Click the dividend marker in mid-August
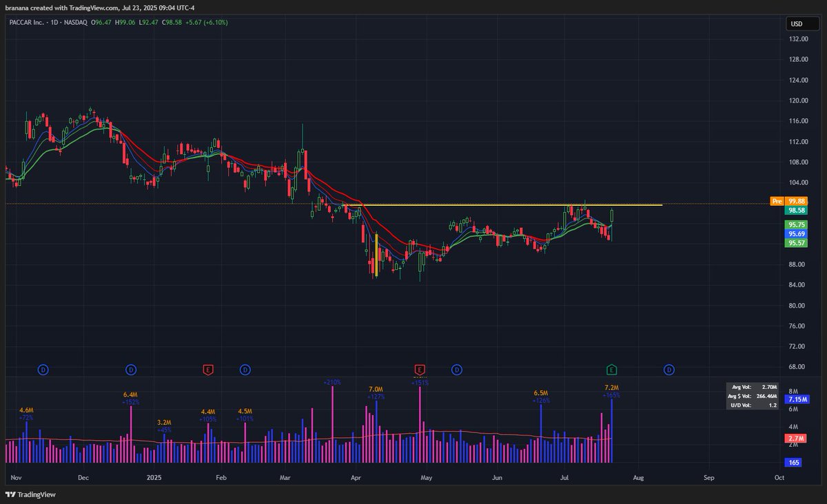The image size is (827, 504). (x=668, y=370)
